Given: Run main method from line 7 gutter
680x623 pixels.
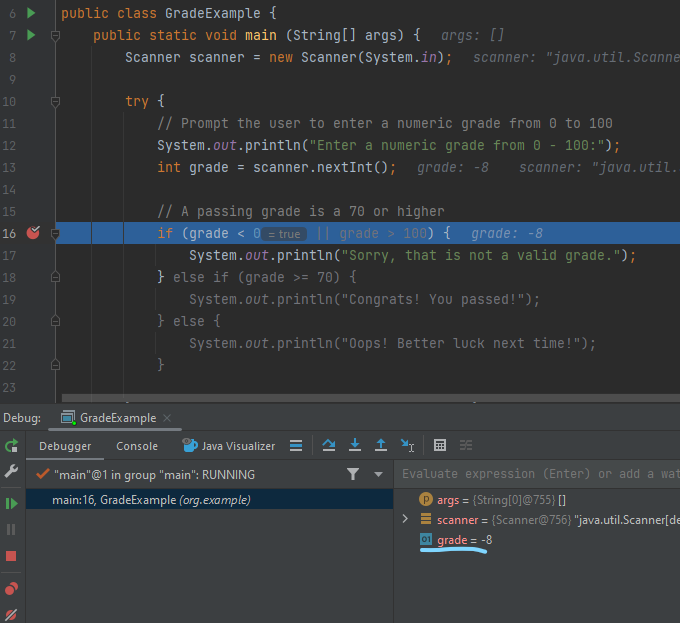Looking at the screenshot, I should point(31,35).
